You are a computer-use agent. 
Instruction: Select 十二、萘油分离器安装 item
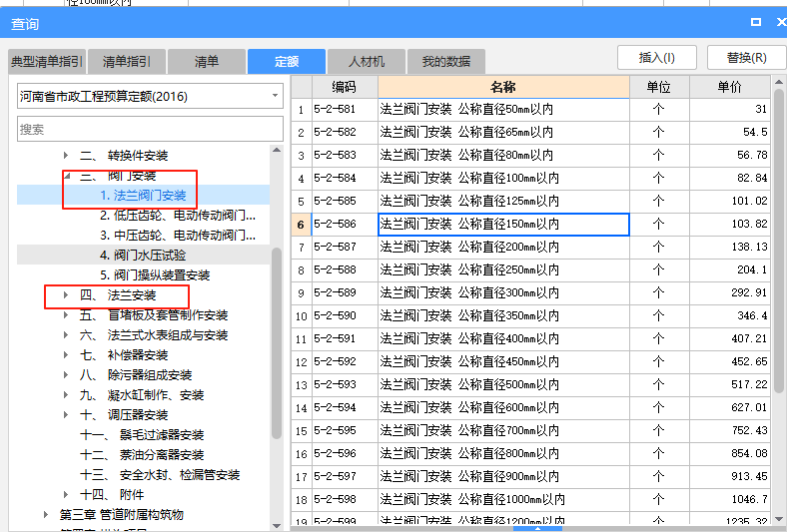[x=142, y=455]
